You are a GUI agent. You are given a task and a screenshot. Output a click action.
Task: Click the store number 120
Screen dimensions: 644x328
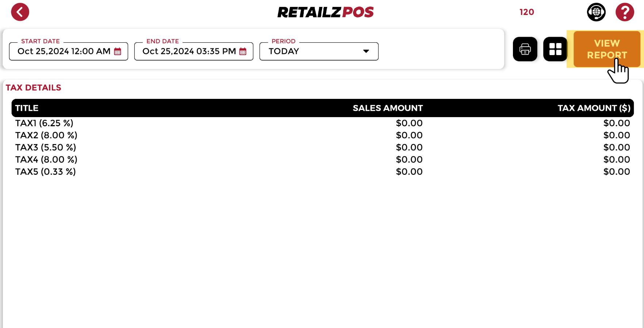(526, 12)
